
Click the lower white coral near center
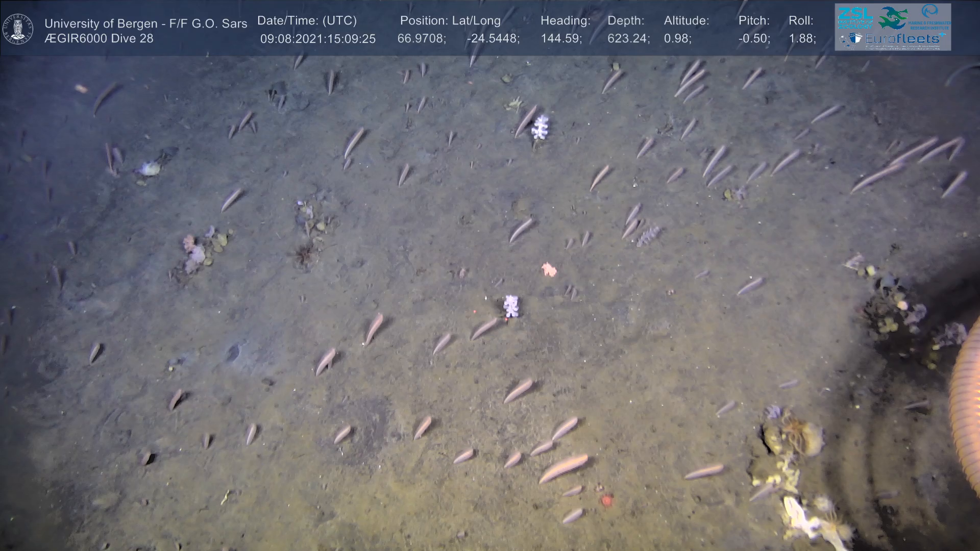pyautogui.click(x=511, y=306)
